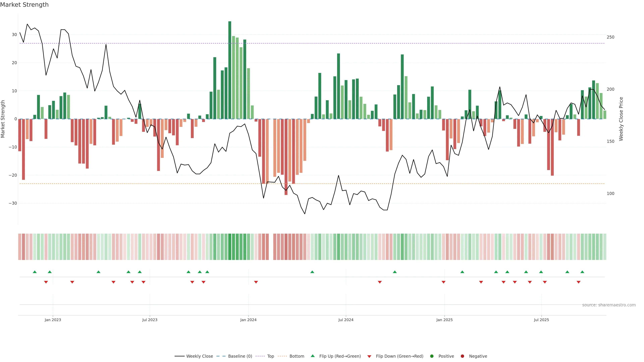This screenshot has height=362, width=644.
Task: Click the Weekly Close Price axis title
Action: click(621, 119)
